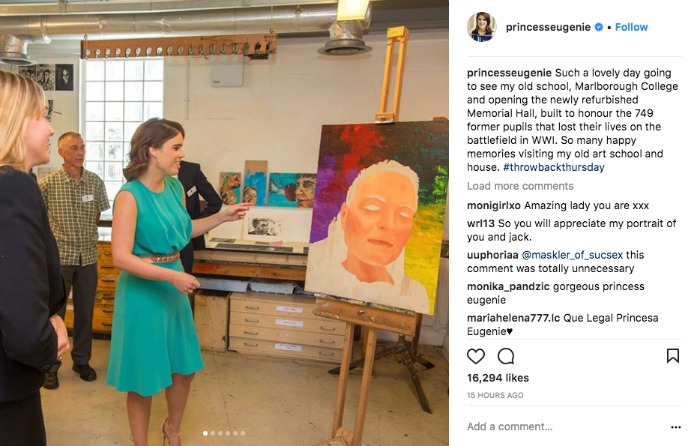
Task: Open the princesseugenie profile picture
Action: 482,27
